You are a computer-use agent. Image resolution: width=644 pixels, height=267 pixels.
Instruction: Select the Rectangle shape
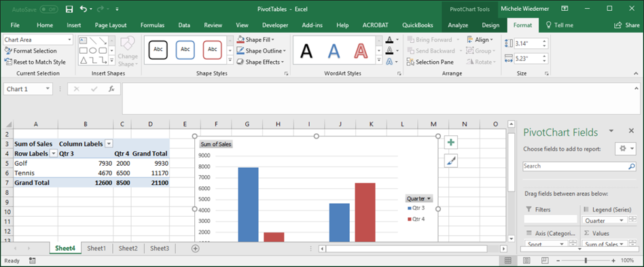84,50
